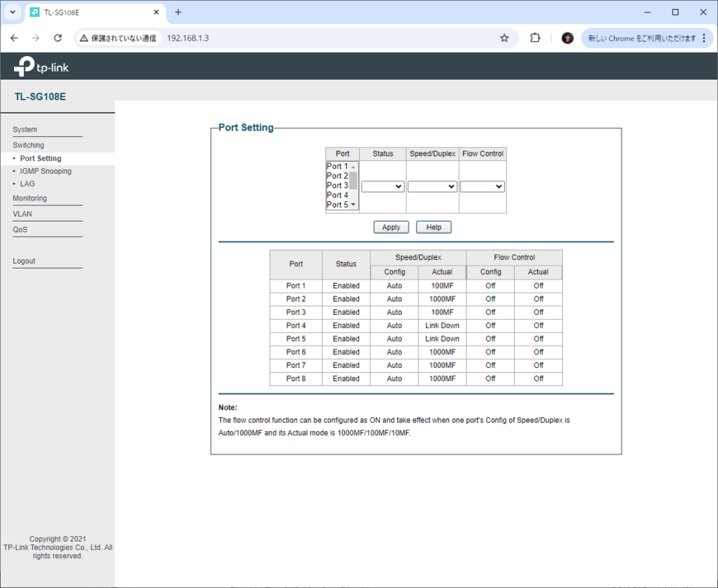
Task: Click the Help button
Action: [433, 227]
